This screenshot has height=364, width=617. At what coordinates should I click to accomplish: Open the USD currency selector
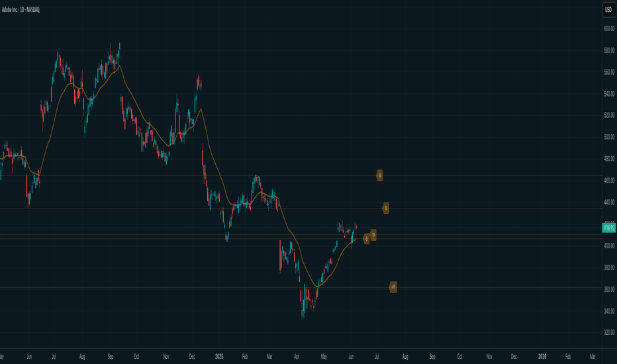pyautogui.click(x=608, y=9)
